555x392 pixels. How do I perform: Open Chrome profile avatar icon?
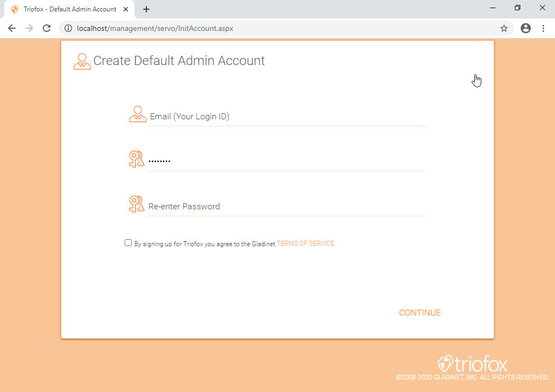point(526,28)
